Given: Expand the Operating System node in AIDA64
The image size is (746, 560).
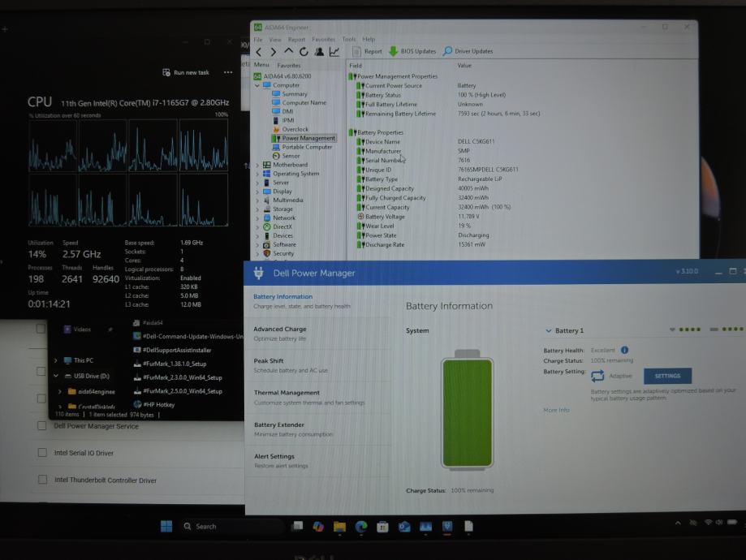Looking at the screenshot, I should click(x=257, y=174).
